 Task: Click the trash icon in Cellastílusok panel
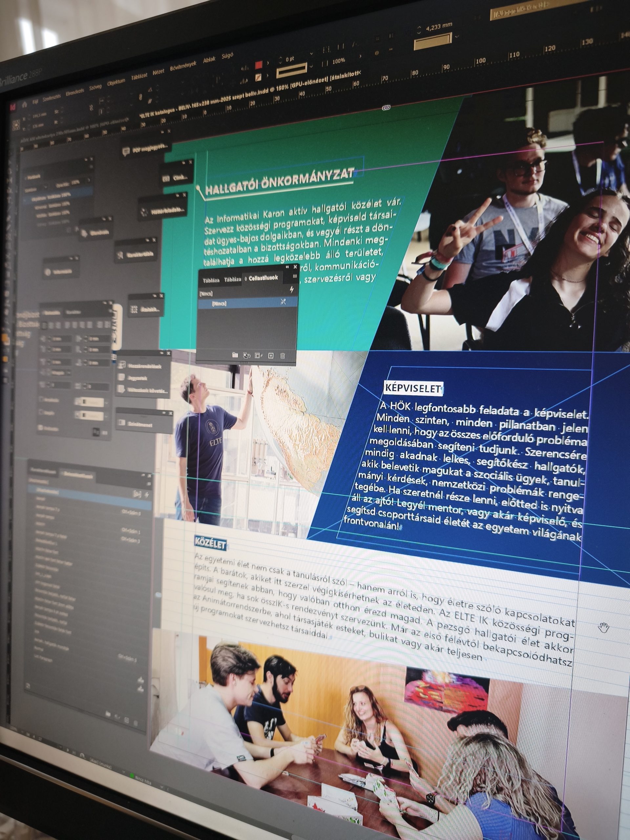click(283, 356)
